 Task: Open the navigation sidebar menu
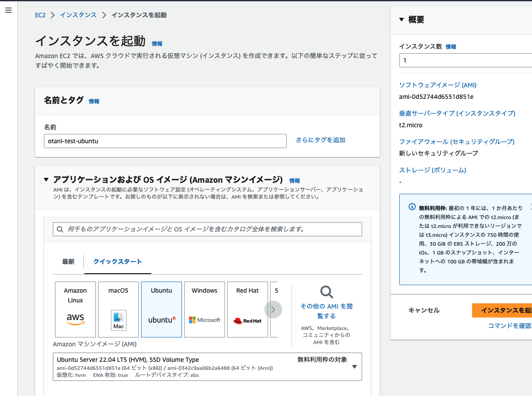click(x=8, y=10)
